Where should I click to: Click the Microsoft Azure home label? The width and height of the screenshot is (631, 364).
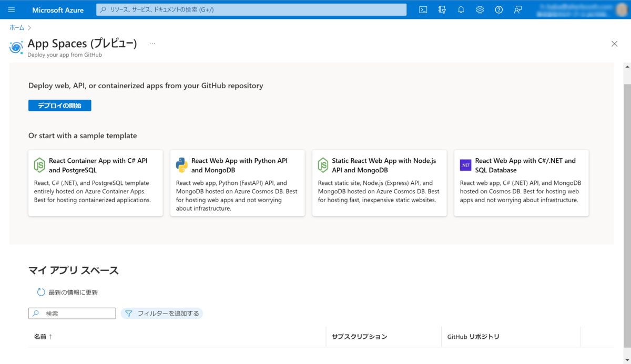tap(58, 9)
